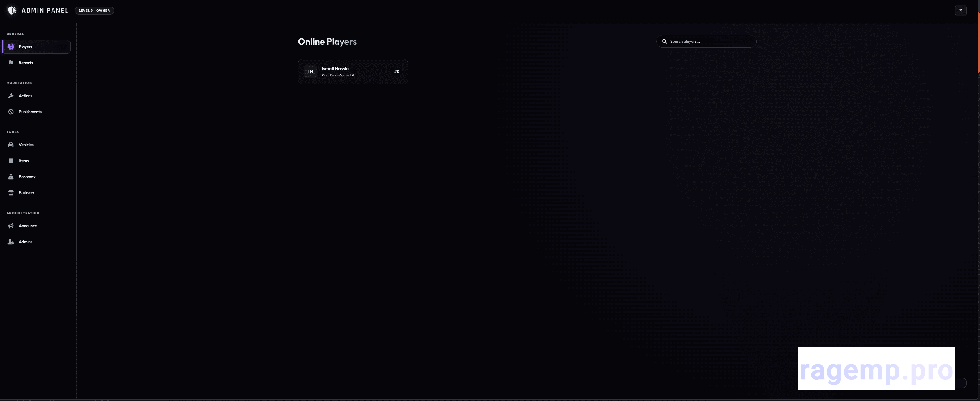Click the search magnifier icon
This screenshot has width=980, height=401.
tap(664, 41)
